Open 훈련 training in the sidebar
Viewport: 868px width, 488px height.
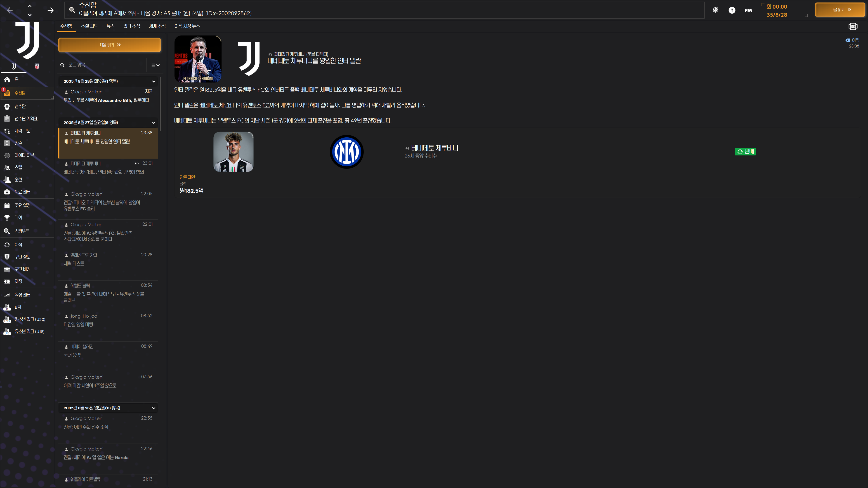27,180
